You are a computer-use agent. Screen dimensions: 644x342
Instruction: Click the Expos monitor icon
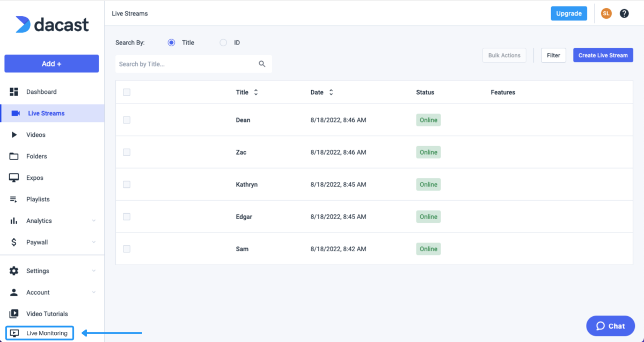tap(14, 177)
